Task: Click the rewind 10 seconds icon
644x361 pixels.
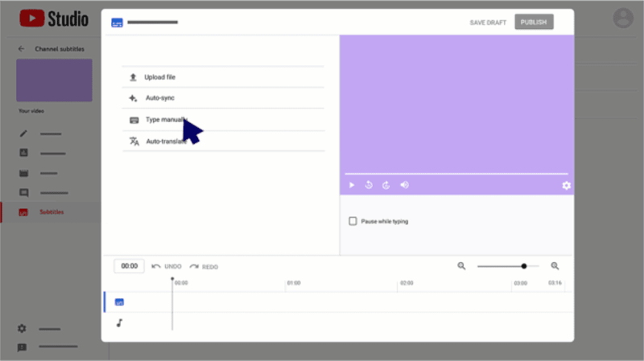Action: (369, 185)
